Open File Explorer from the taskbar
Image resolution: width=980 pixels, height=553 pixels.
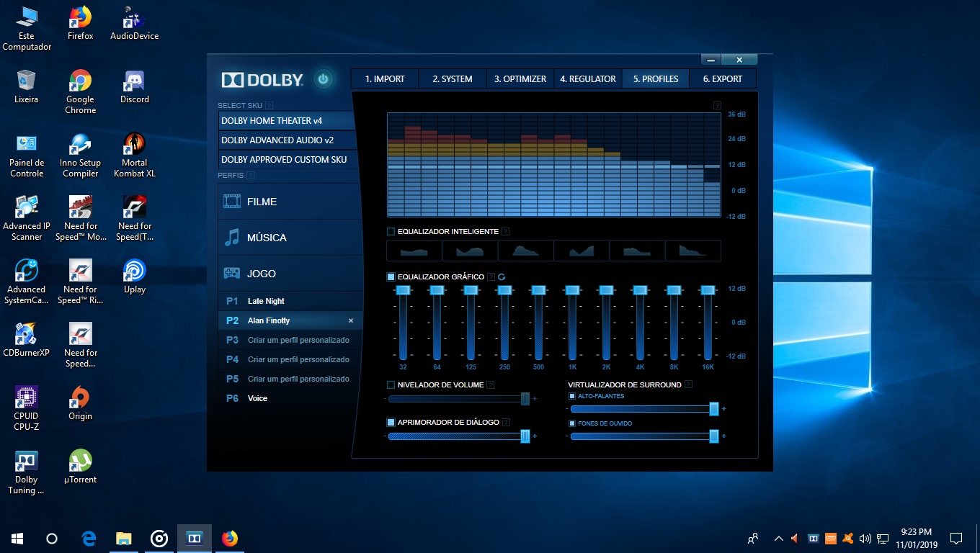pyautogui.click(x=124, y=539)
